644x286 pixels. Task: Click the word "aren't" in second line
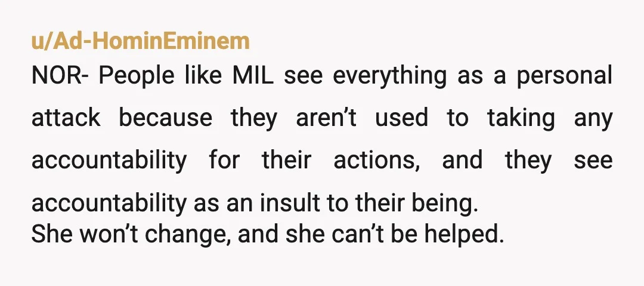click(x=326, y=118)
